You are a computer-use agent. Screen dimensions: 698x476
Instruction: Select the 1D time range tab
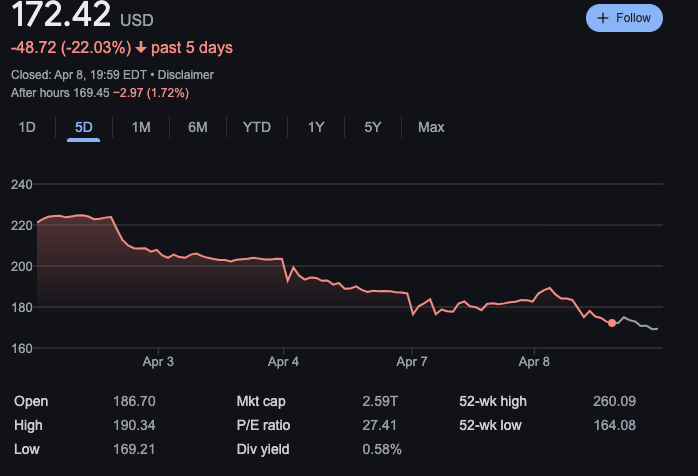pos(27,127)
